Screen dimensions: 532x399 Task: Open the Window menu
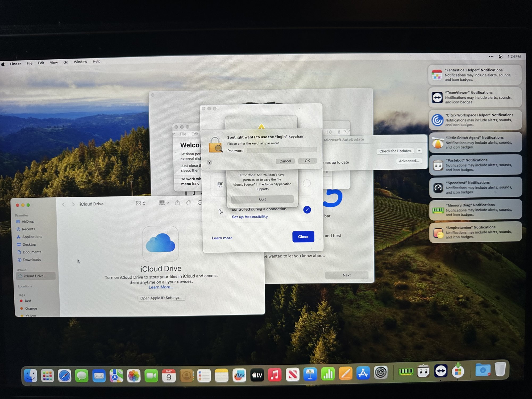click(x=80, y=62)
